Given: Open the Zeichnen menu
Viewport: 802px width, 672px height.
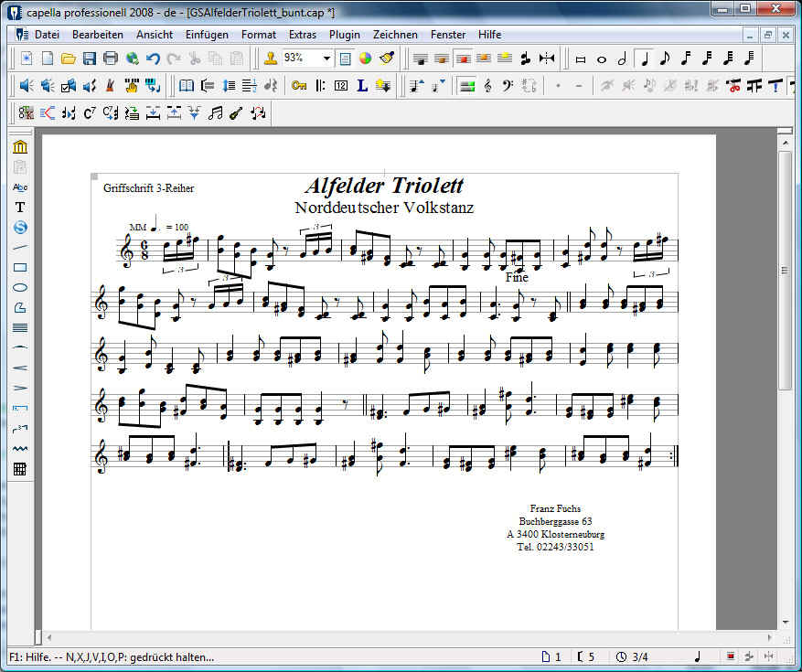Looking at the screenshot, I should 396,35.
